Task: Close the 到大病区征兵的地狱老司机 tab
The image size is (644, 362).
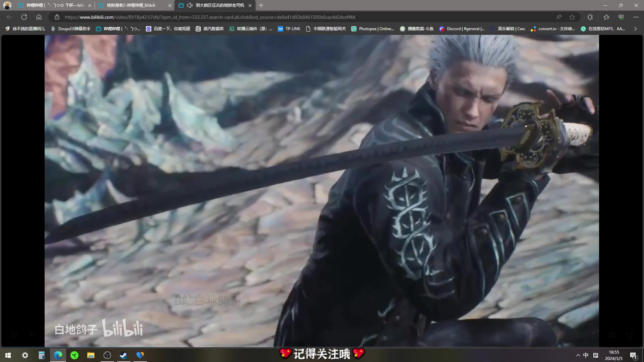Action: pos(250,5)
